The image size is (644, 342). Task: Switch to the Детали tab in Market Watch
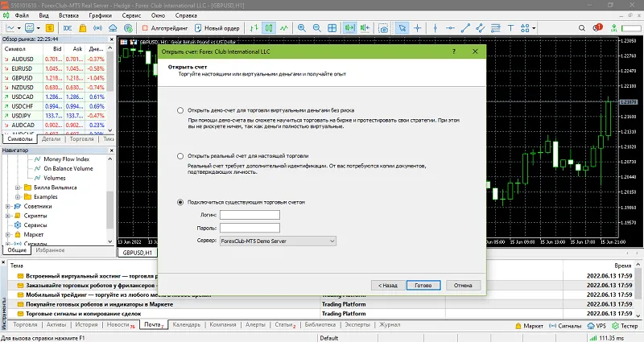pos(52,138)
